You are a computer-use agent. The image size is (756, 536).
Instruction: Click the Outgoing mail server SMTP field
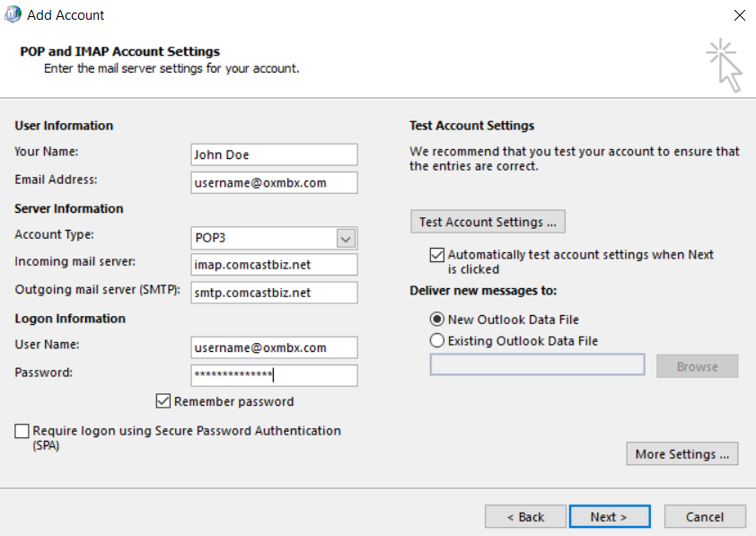click(274, 292)
